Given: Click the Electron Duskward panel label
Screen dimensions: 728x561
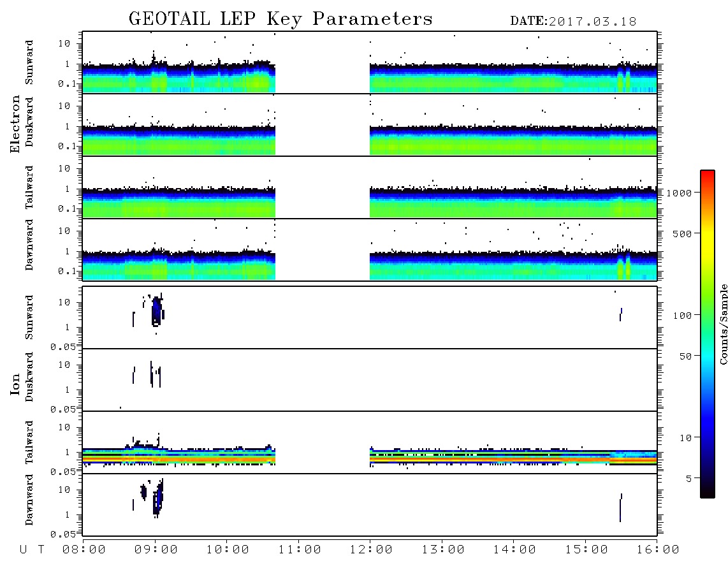Looking at the screenshot, I should [29, 122].
